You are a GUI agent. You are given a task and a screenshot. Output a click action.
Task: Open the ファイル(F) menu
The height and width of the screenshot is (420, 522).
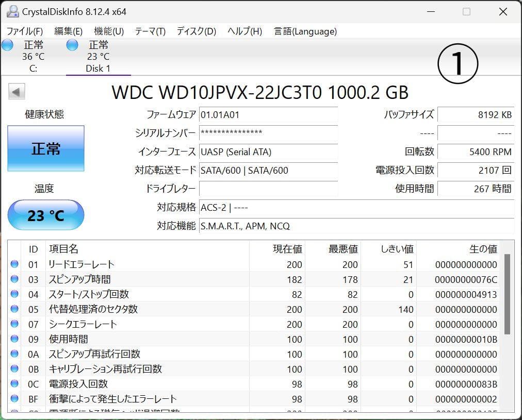pyautogui.click(x=25, y=31)
